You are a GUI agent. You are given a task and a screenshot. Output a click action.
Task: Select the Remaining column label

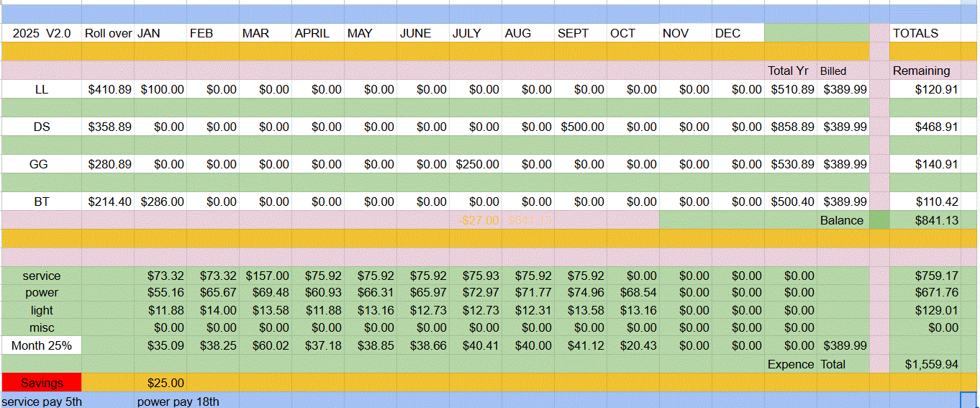[924, 71]
